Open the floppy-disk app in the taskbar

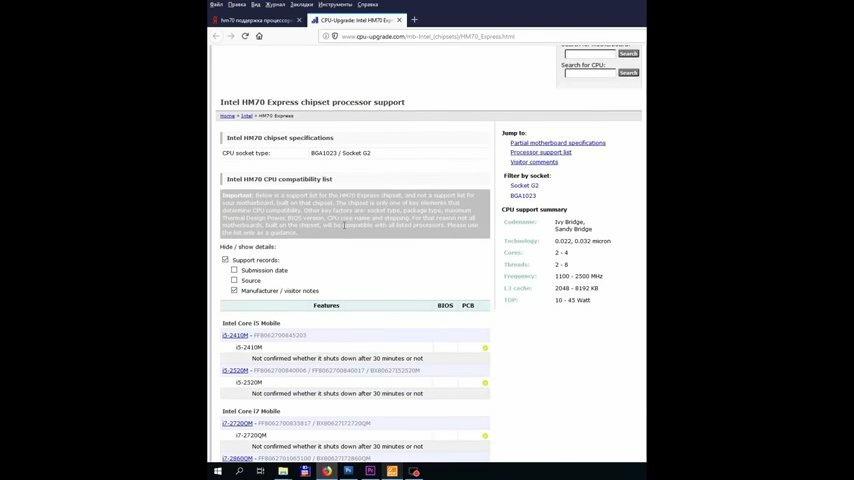point(305,471)
